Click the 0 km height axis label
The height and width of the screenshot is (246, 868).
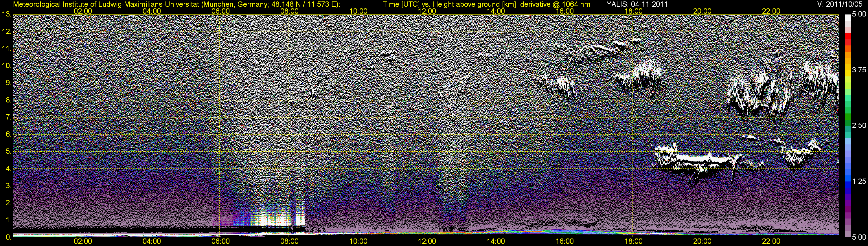[8, 237]
